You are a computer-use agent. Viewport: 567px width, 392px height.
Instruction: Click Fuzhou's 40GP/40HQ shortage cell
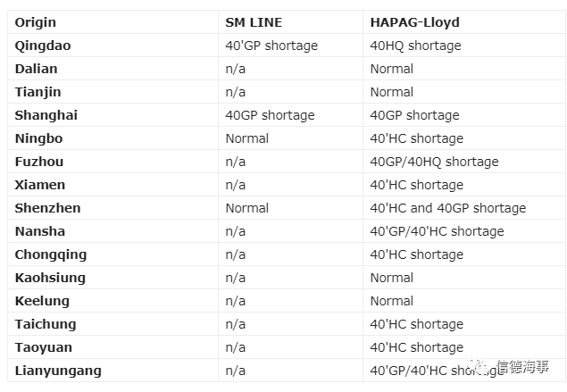click(x=464, y=162)
